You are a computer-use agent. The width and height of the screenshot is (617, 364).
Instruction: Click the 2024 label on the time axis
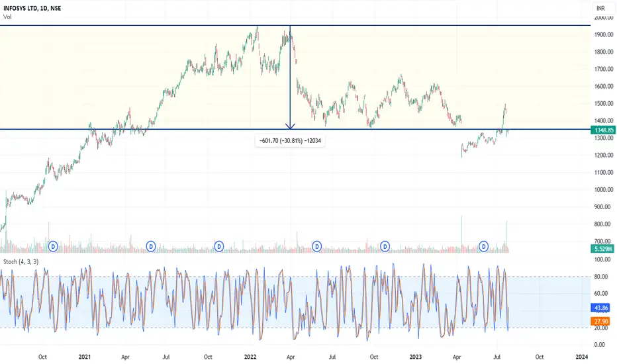click(582, 357)
